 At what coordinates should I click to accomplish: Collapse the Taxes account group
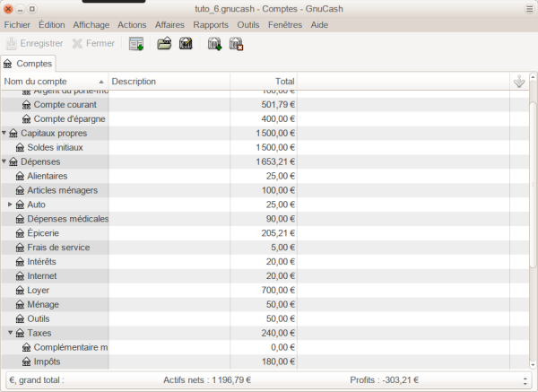11,333
